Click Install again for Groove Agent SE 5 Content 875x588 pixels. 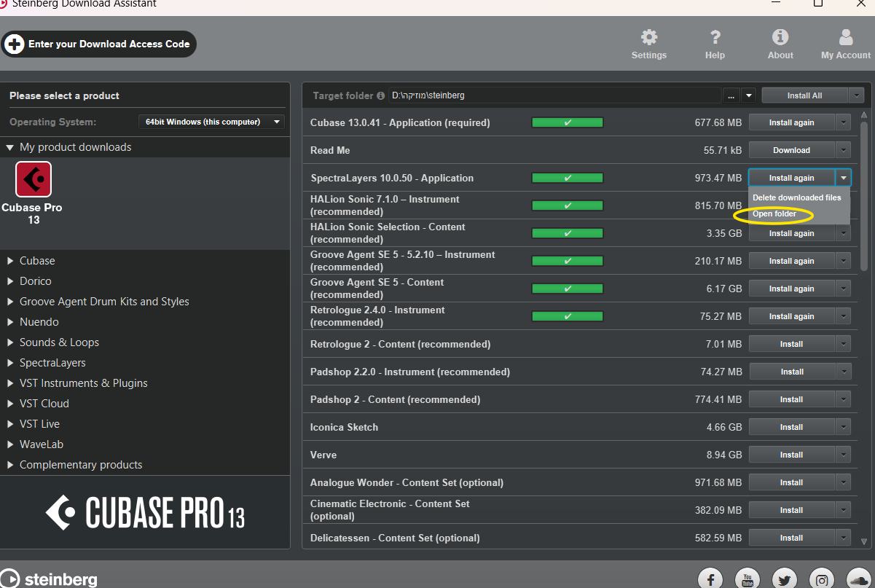click(x=791, y=289)
